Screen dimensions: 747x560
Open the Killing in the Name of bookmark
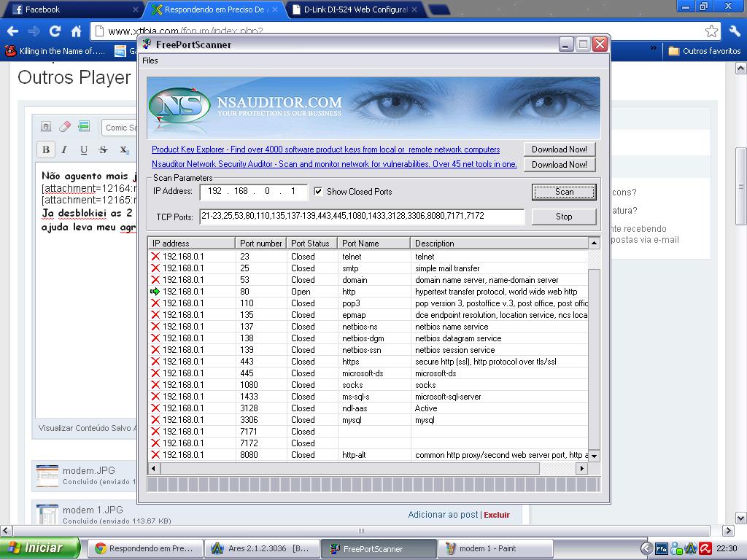pyautogui.click(x=55, y=51)
